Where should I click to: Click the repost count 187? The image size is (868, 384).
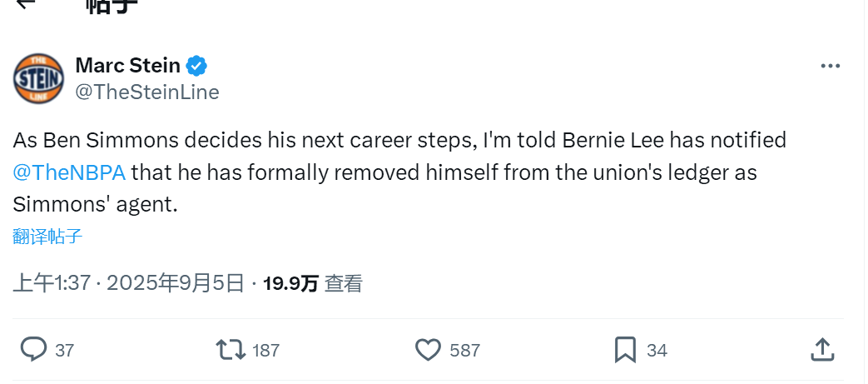(265, 351)
